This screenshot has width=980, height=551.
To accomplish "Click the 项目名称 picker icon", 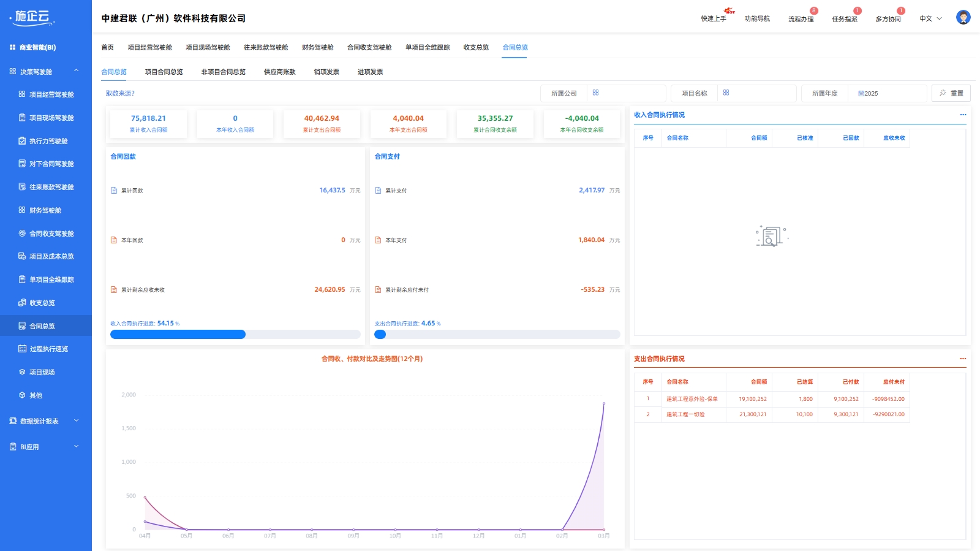I will 726,93.
